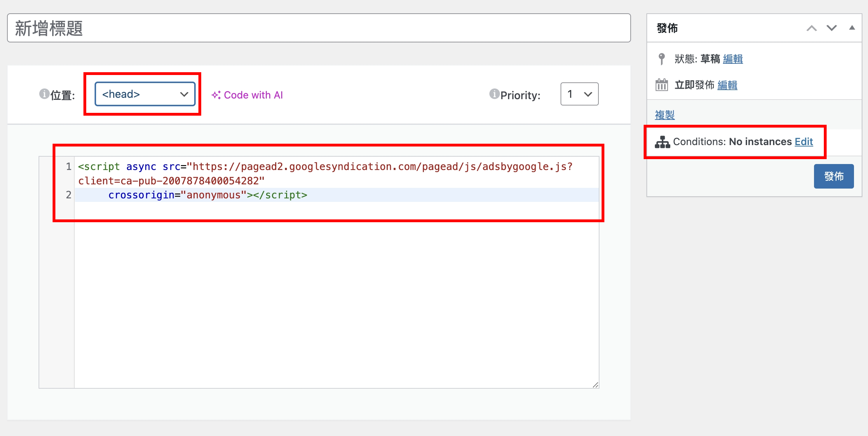The height and width of the screenshot is (436, 868).
Task: Click code line 2 containing crossorigin
Action: pyautogui.click(x=337, y=195)
